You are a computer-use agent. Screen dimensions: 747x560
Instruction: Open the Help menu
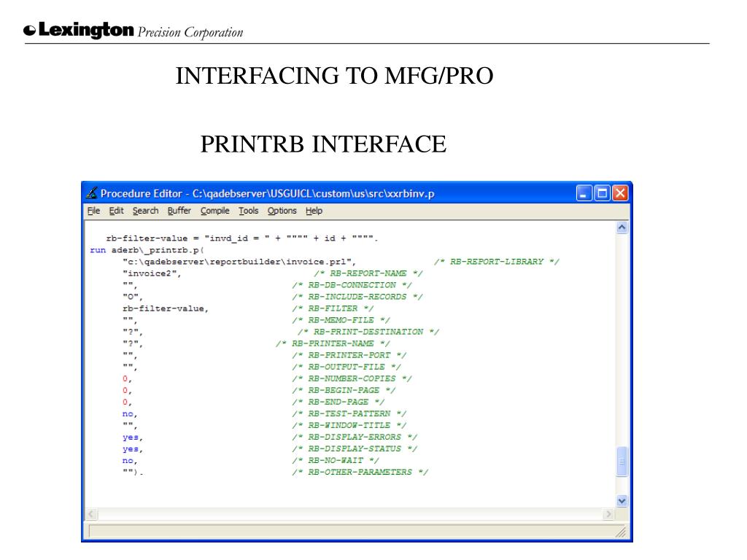(x=314, y=211)
